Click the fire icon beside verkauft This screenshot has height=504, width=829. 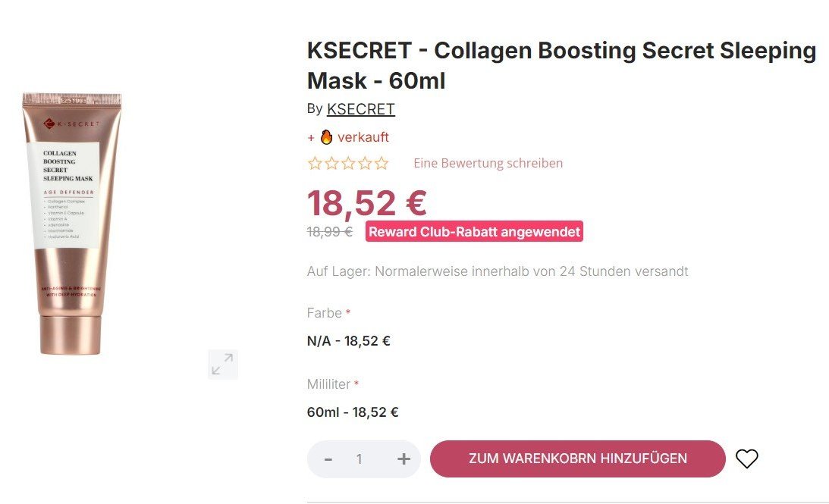[x=326, y=137]
